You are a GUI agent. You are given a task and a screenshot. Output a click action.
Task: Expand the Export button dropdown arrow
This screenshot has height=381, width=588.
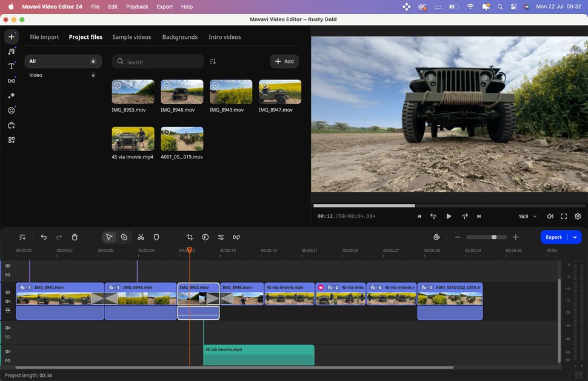point(575,237)
